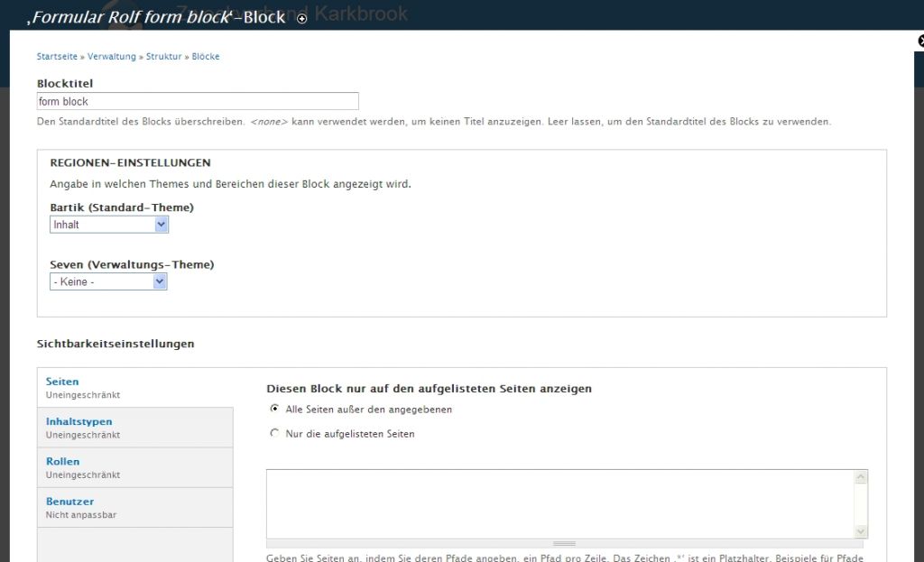Select 'Alle Seiten außer den angegebenen' radio
The height and width of the screenshot is (562, 924).
coord(275,409)
